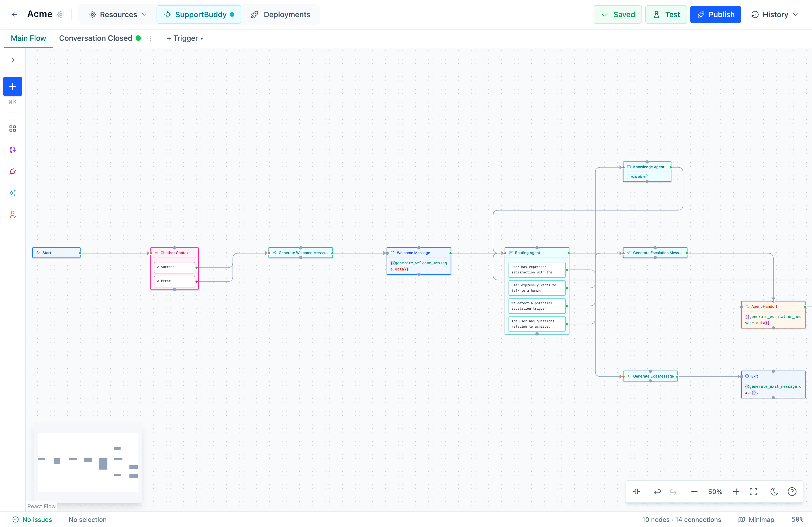Click route 'The user has questions'

pyautogui.click(x=537, y=324)
